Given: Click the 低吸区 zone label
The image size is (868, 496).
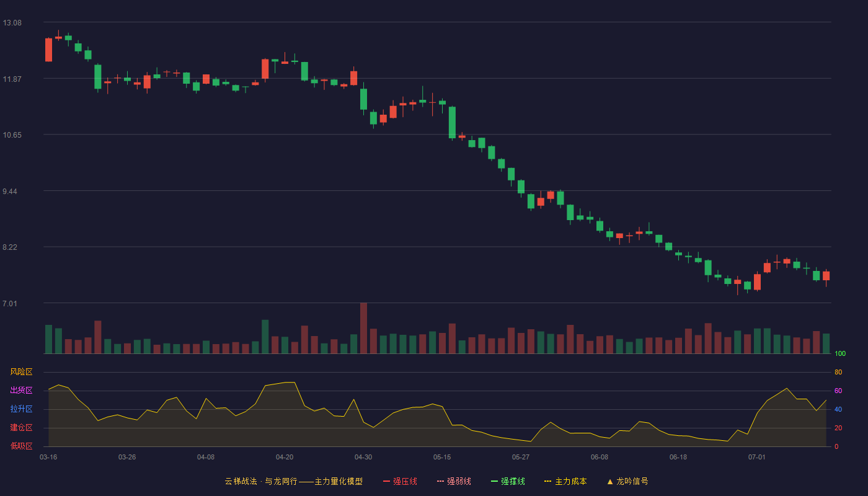Looking at the screenshot, I should coord(21,446).
